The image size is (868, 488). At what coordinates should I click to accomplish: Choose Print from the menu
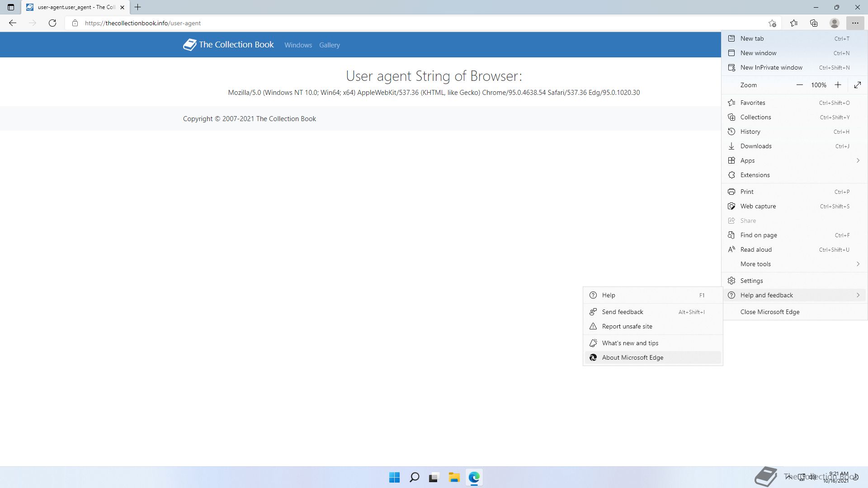point(794,192)
